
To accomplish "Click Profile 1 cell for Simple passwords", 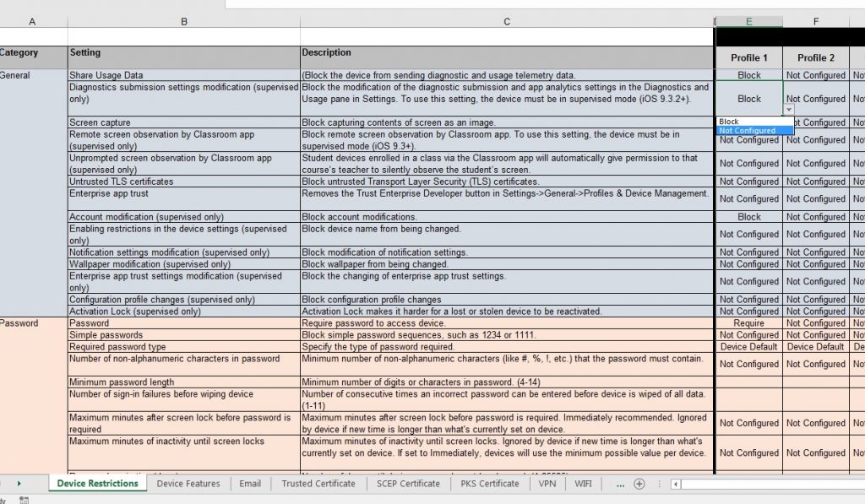I will 748,334.
